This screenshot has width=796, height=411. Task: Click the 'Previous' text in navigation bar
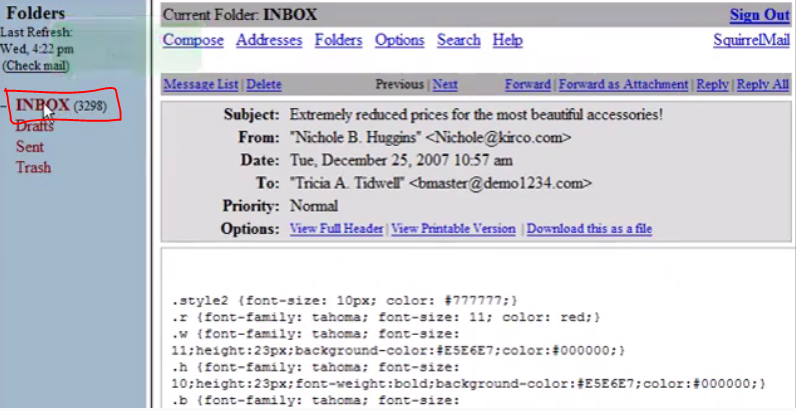(400, 84)
